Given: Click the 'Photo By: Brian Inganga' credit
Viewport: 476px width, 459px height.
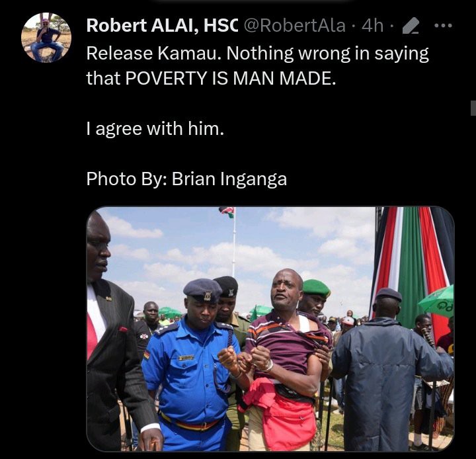Looking at the screenshot, I should coord(186,179).
